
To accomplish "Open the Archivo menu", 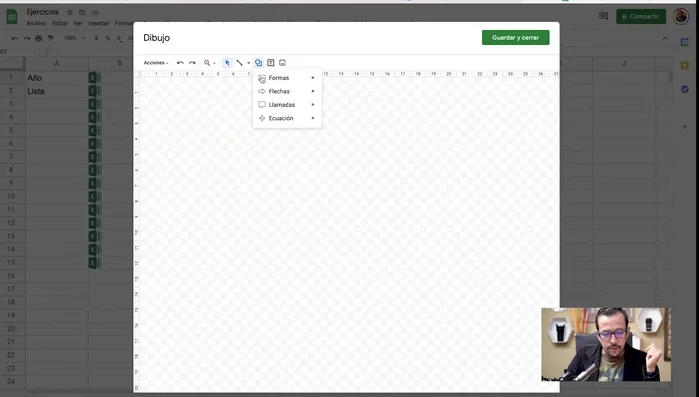I will coord(36,23).
